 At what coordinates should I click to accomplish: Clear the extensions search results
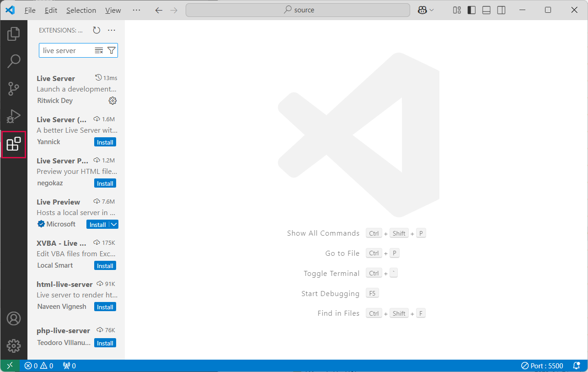click(x=99, y=50)
